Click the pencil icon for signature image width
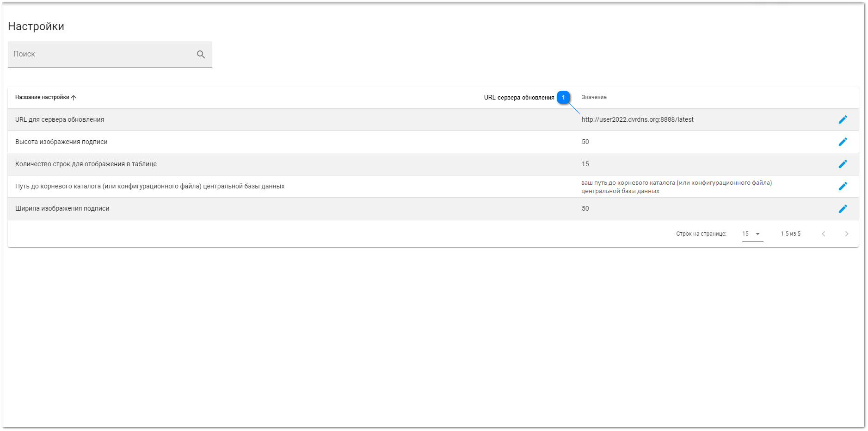This screenshot has height=431, width=868. coord(843,209)
